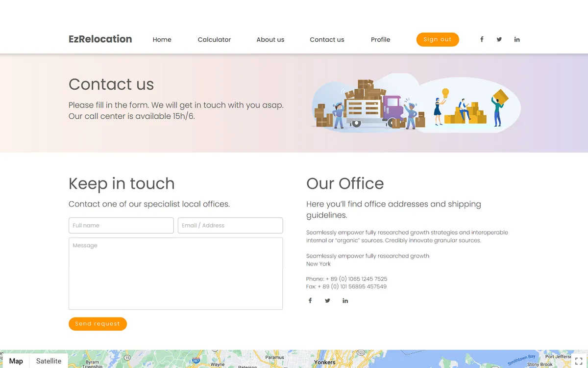Click the Phone number text
Image resolution: width=588 pixels, height=368 pixels.
click(x=346, y=279)
